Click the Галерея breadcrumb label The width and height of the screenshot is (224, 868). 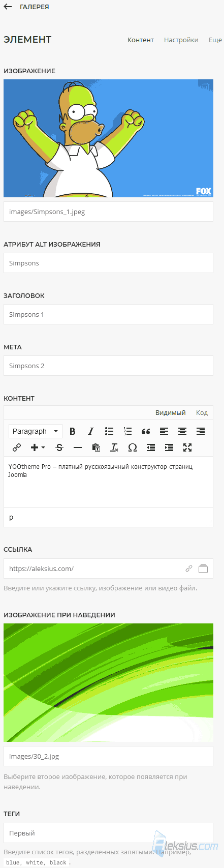[35, 7]
